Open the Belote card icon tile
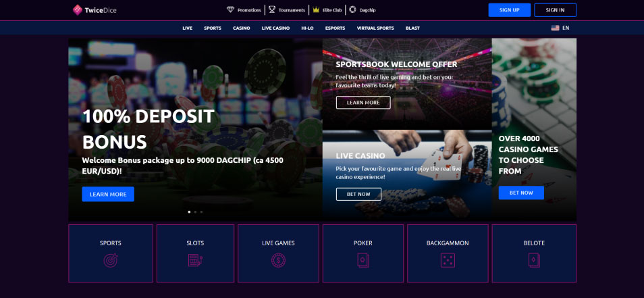The height and width of the screenshot is (298, 644). click(534, 253)
